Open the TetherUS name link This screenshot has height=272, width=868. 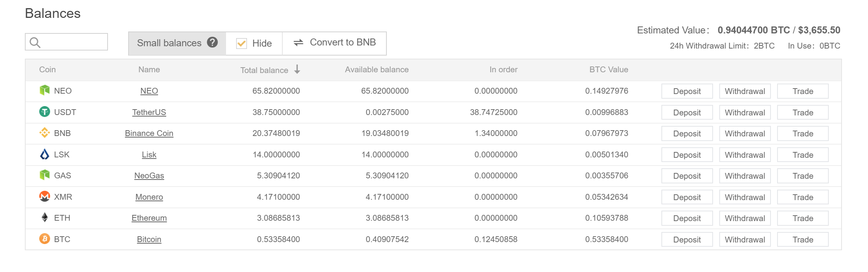[149, 112]
